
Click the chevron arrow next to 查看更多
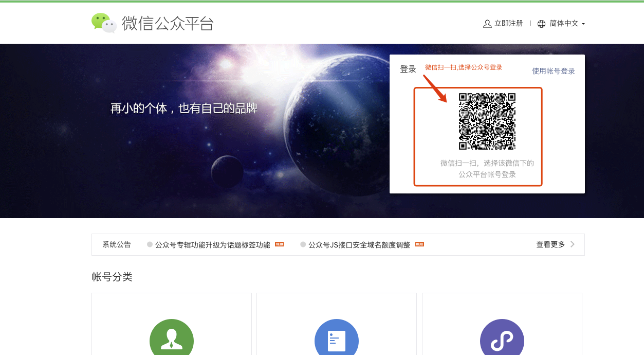pos(573,244)
